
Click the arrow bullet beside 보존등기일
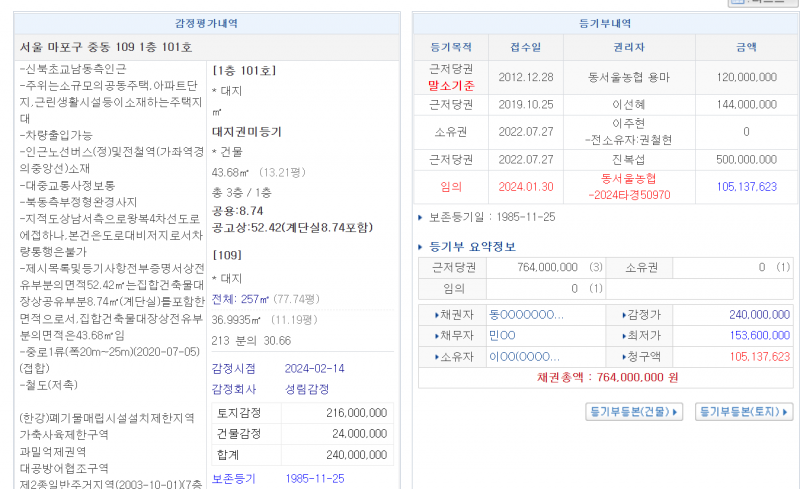[421, 217]
